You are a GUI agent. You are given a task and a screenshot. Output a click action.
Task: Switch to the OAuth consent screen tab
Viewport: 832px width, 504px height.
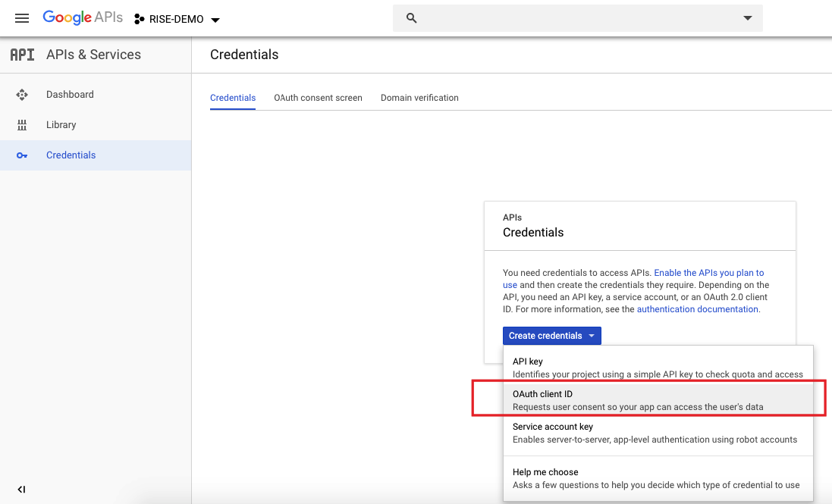click(x=318, y=98)
